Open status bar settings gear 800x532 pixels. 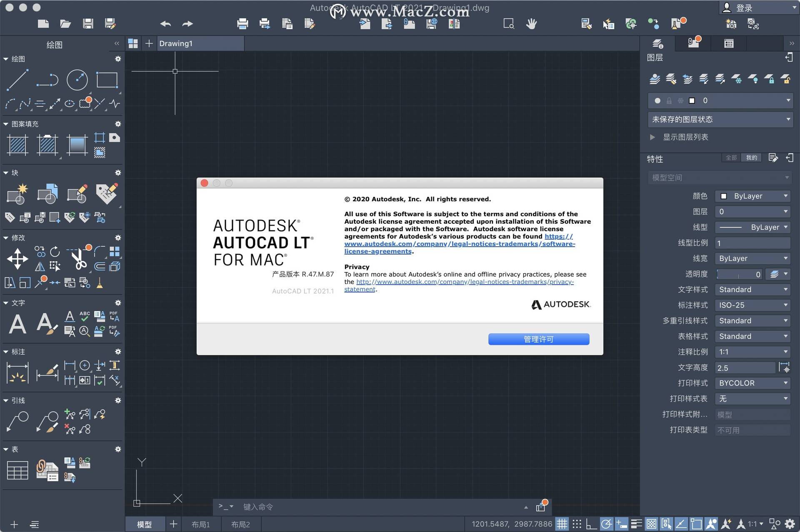[790, 524]
